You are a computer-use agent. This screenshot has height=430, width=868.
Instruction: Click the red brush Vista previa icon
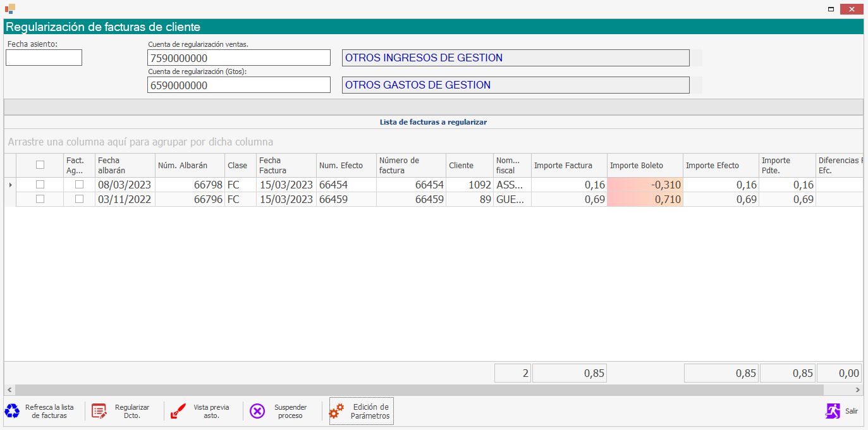178,411
